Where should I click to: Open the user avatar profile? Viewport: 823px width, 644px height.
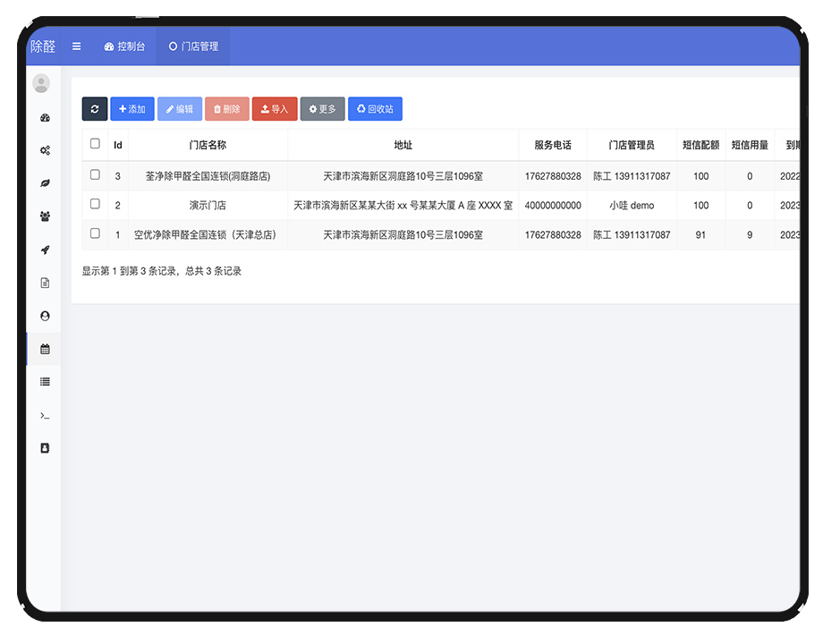(41, 83)
